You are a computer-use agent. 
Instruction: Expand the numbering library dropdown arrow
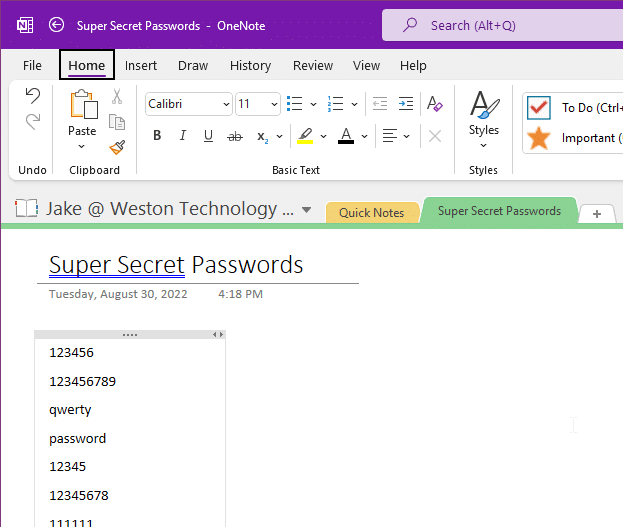(x=355, y=105)
